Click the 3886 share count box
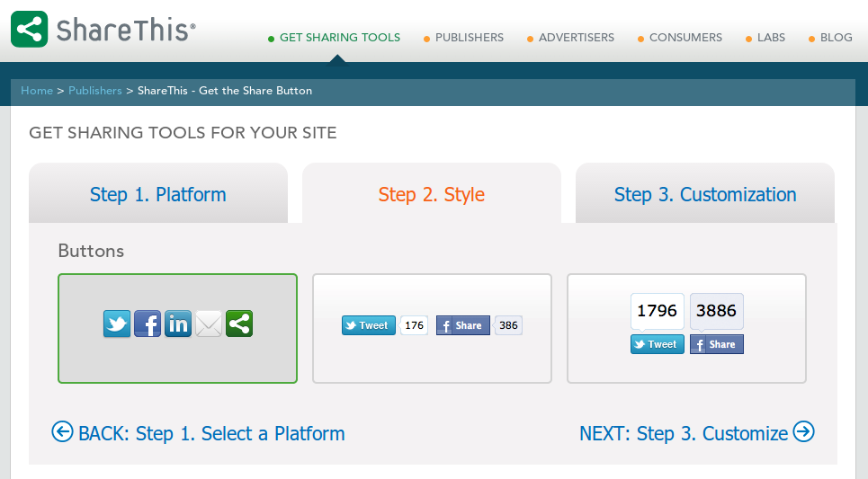This screenshot has width=868, height=479. click(x=716, y=311)
